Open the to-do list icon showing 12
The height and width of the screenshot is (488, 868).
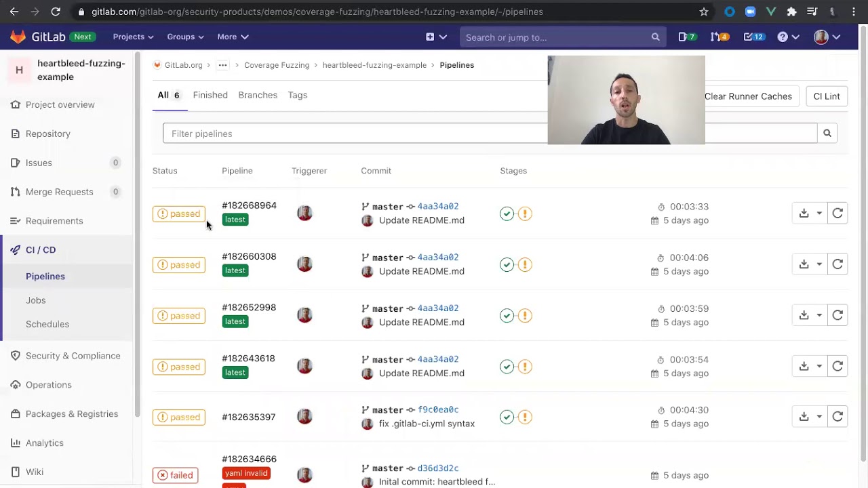(x=753, y=37)
